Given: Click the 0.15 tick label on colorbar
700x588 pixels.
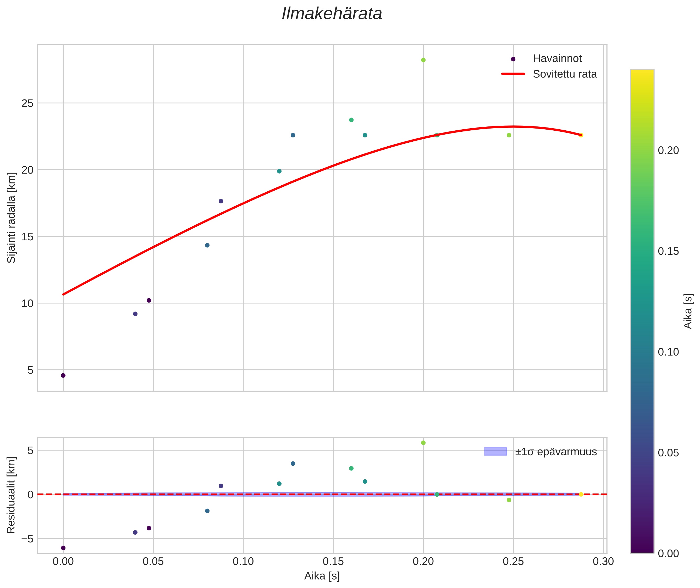Looking at the screenshot, I should [668, 251].
